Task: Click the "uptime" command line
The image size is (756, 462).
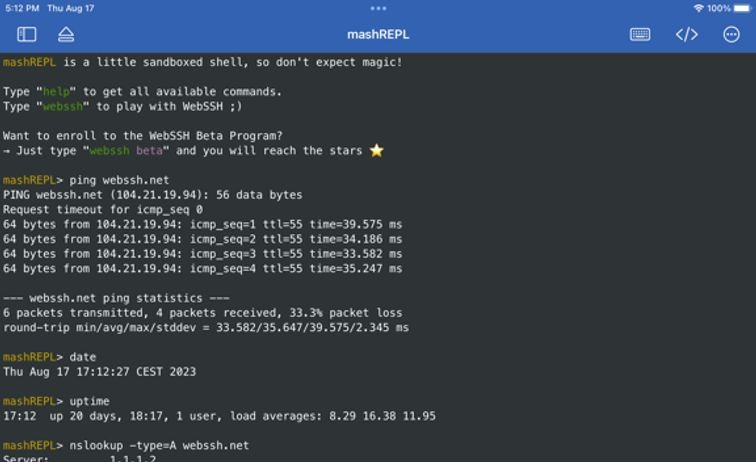Action: (90, 401)
